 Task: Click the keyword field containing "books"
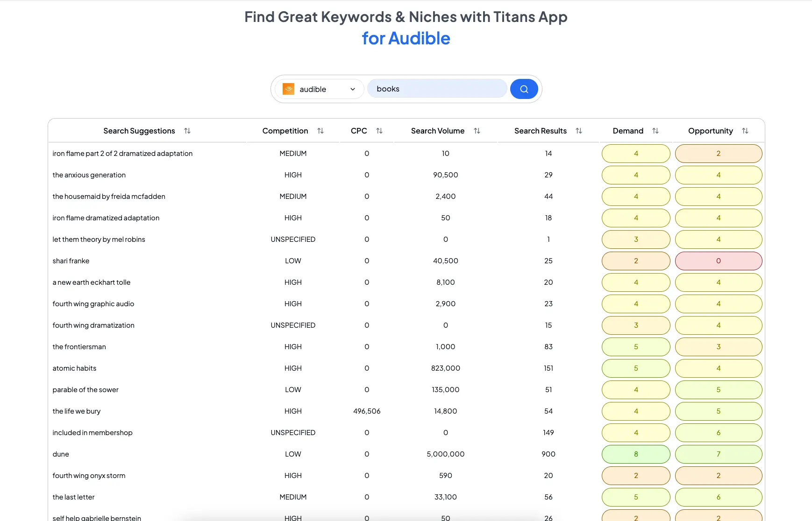(x=437, y=89)
